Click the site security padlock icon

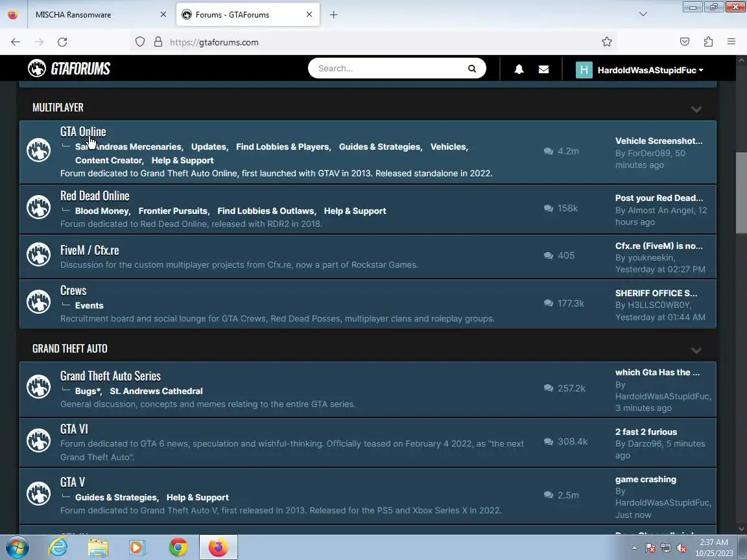pos(158,42)
